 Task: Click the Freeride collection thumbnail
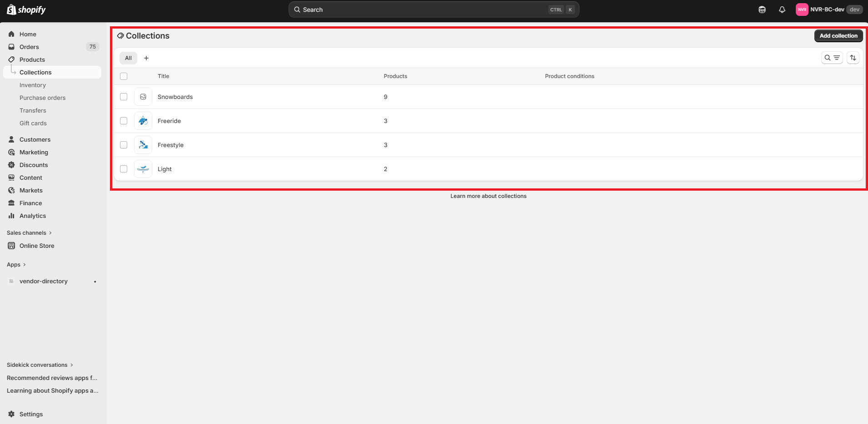(143, 121)
